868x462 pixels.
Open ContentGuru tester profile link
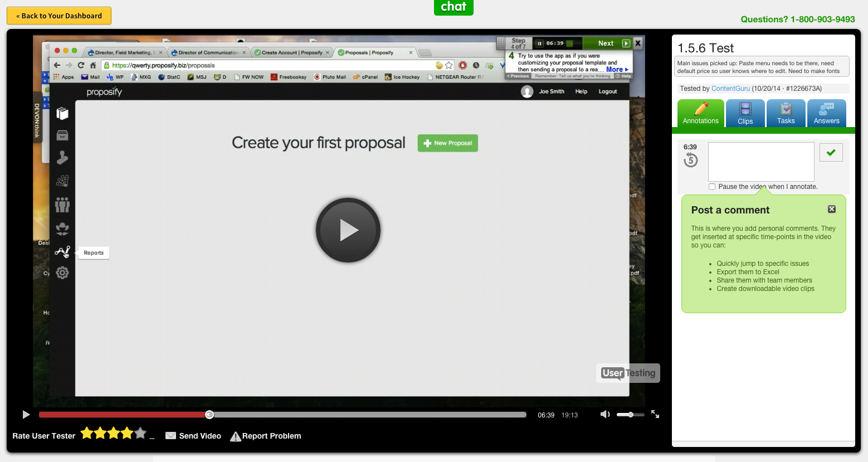tap(730, 89)
